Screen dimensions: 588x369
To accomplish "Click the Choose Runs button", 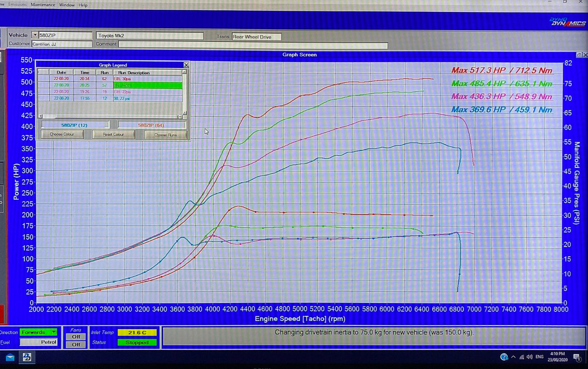I will point(165,134).
